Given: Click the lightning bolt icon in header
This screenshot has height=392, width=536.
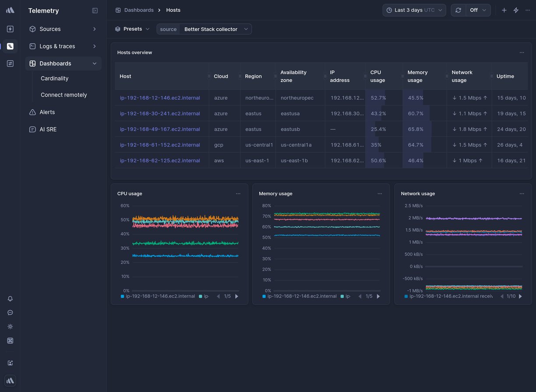Looking at the screenshot, I should coord(516,10).
